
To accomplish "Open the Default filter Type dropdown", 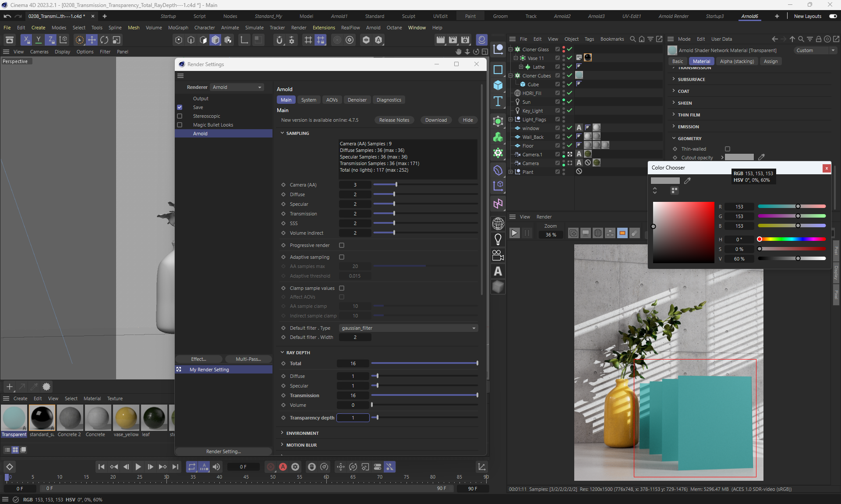I will click(408, 328).
